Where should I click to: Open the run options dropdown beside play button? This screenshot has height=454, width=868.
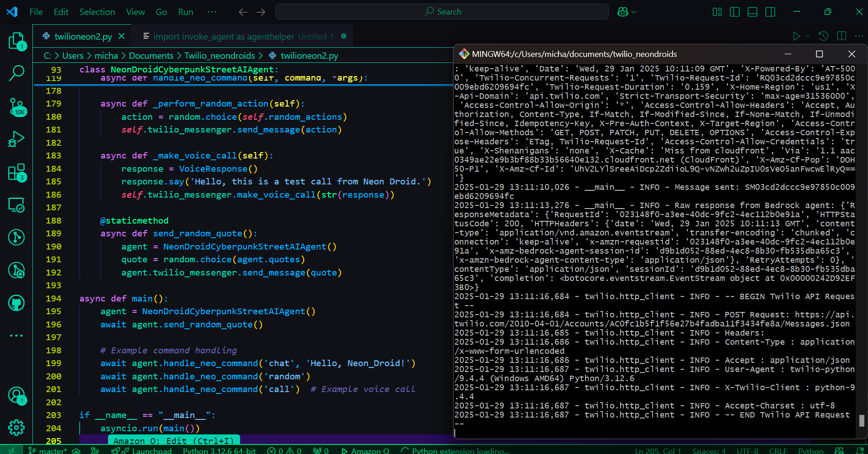[808, 36]
